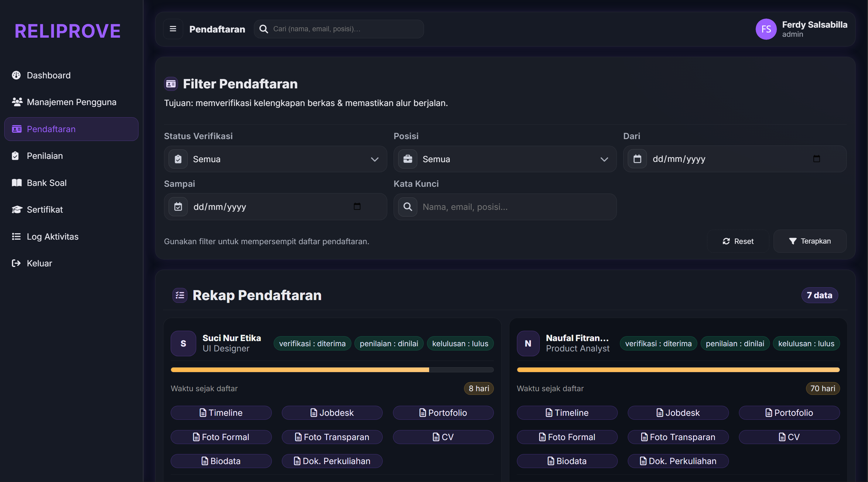Click the calendar icon beside Dari date
Screen dimensions: 868x482
pos(637,159)
